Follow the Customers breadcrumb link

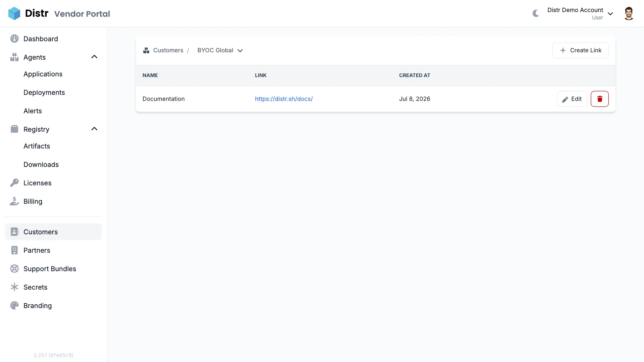168,50
